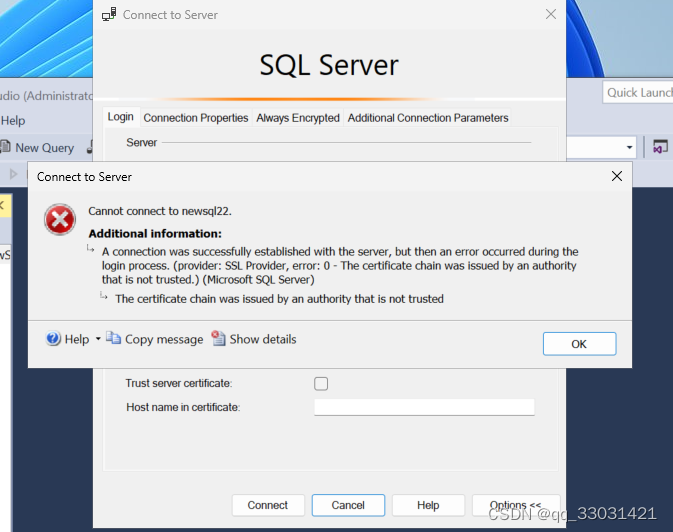Viewport: 673px width, 532px height.
Task: Click Show details button
Action: tap(254, 339)
